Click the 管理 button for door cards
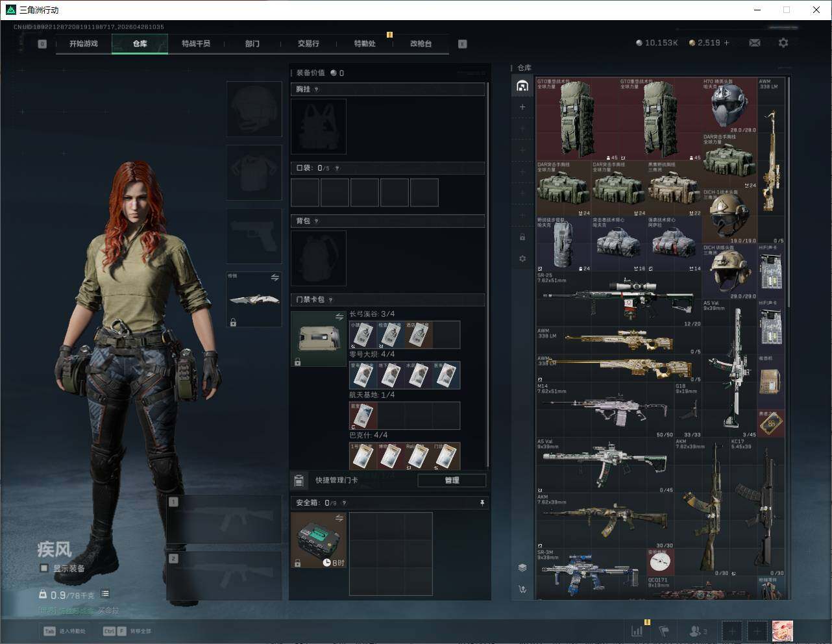Screen dimensions: 832x644 pyautogui.click(x=452, y=480)
